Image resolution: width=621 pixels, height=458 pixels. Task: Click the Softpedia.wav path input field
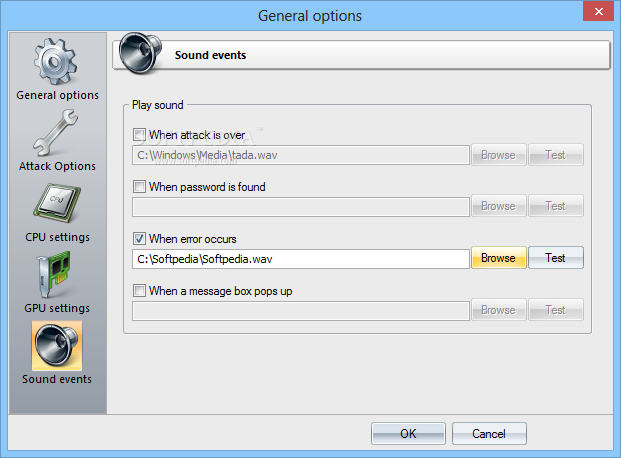[301, 259]
